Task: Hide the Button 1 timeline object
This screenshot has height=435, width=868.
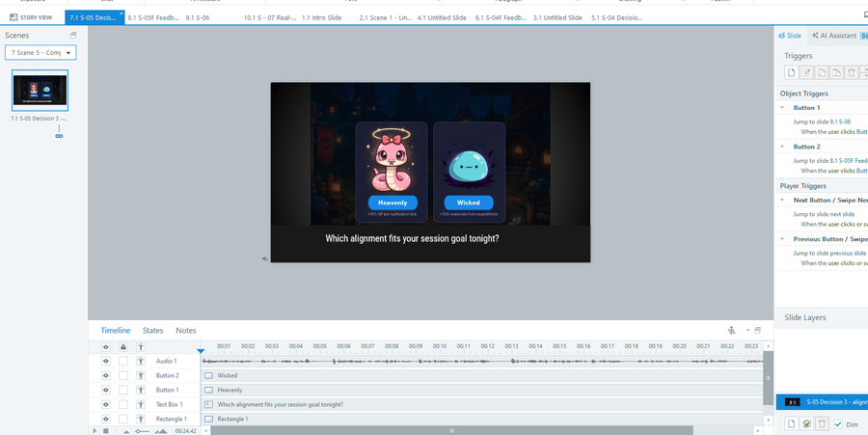Action: 106,390
